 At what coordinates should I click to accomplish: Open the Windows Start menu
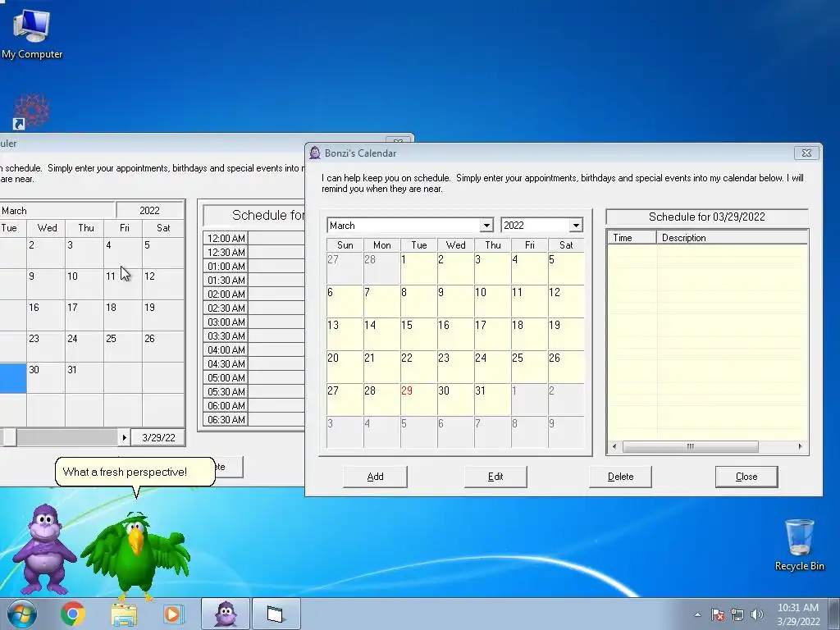(x=22, y=614)
